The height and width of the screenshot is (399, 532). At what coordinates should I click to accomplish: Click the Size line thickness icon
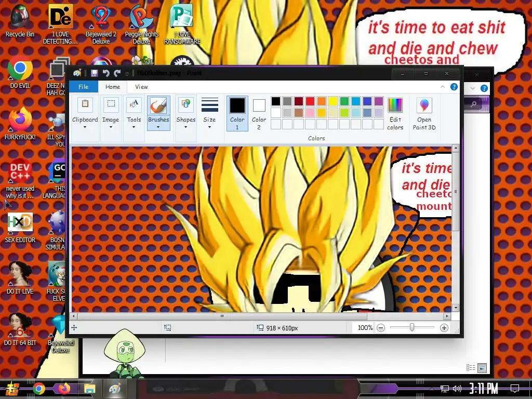click(x=210, y=105)
